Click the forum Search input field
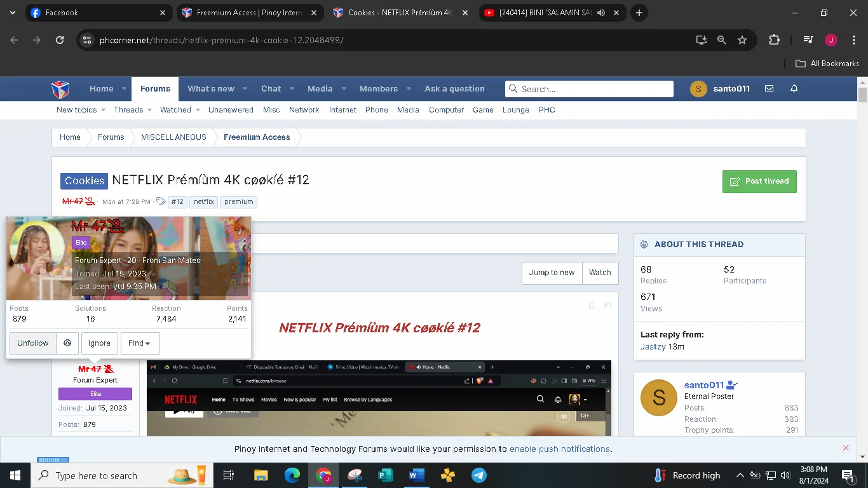 (589, 89)
